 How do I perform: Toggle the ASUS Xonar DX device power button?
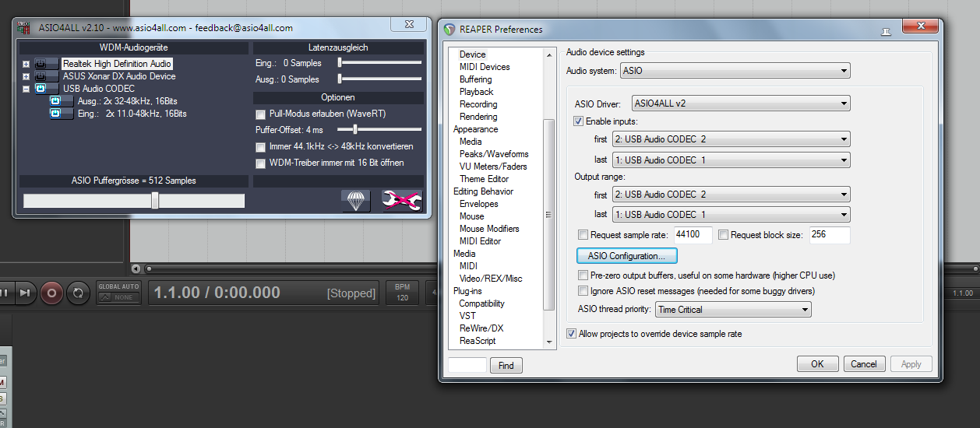click(x=47, y=76)
